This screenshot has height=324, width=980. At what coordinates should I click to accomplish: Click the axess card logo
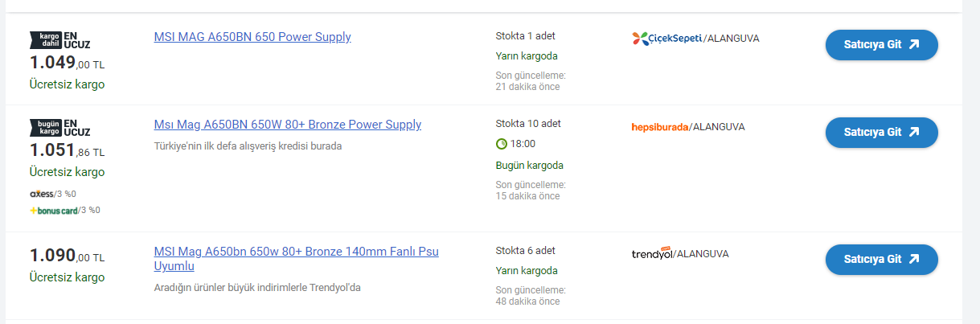[42, 194]
